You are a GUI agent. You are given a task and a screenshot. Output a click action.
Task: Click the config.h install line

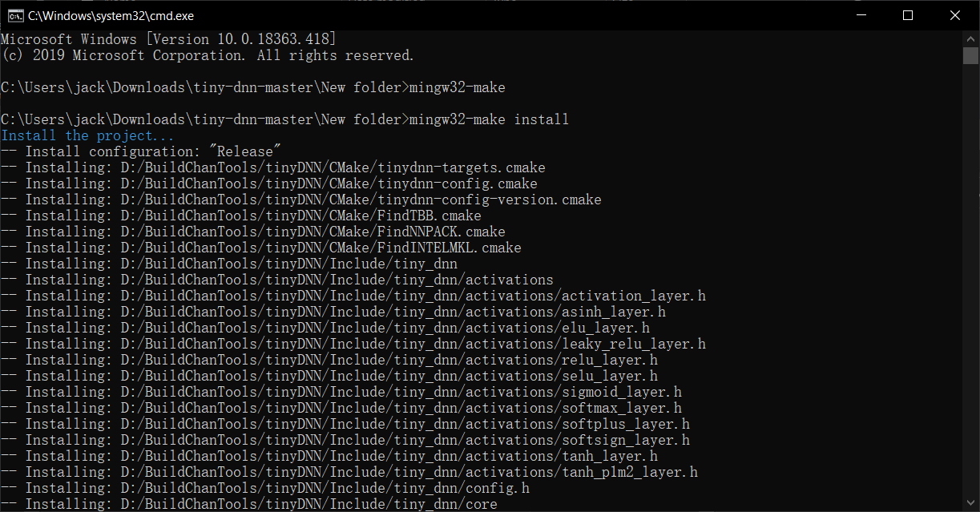pos(264,488)
